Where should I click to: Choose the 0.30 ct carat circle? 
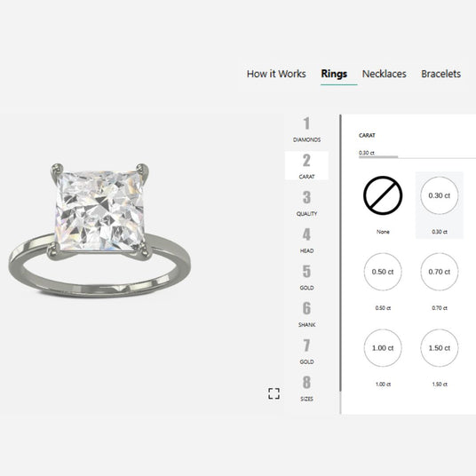tap(440, 195)
